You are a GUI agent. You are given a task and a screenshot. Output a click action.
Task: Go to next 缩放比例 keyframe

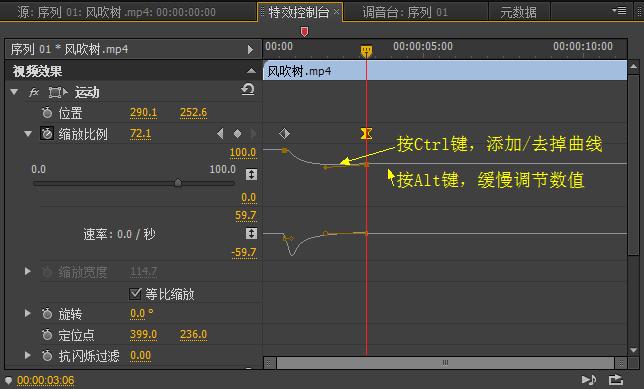coord(253,134)
